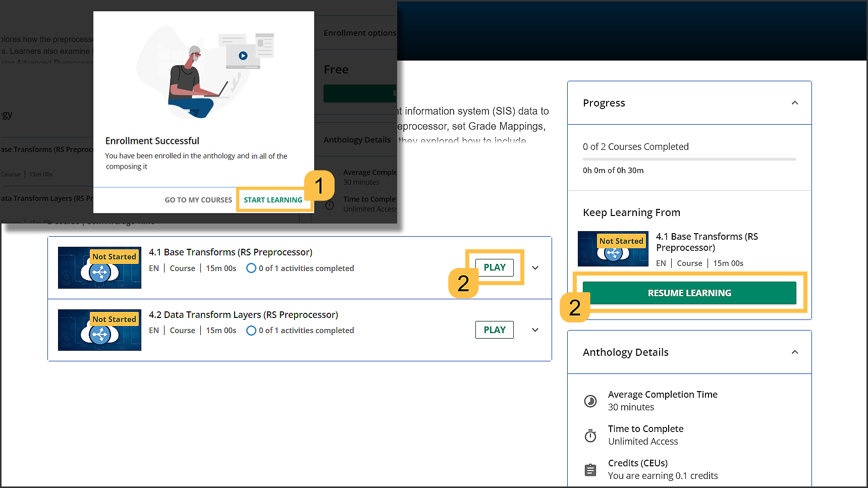
Task: Click the Average Completion Time clock icon
Action: tap(590, 401)
